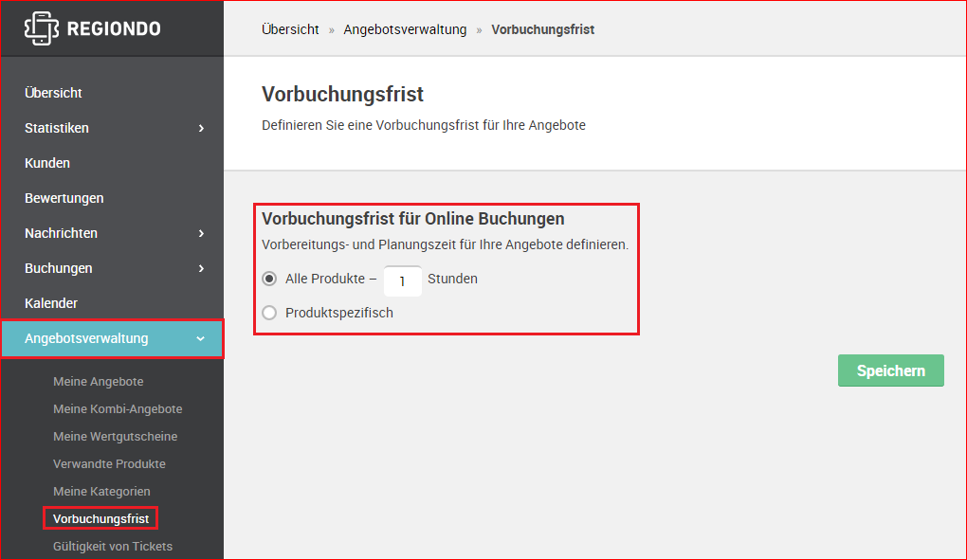
Task: Select the Produktspezifisch radio option
Action: coord(269,313)
